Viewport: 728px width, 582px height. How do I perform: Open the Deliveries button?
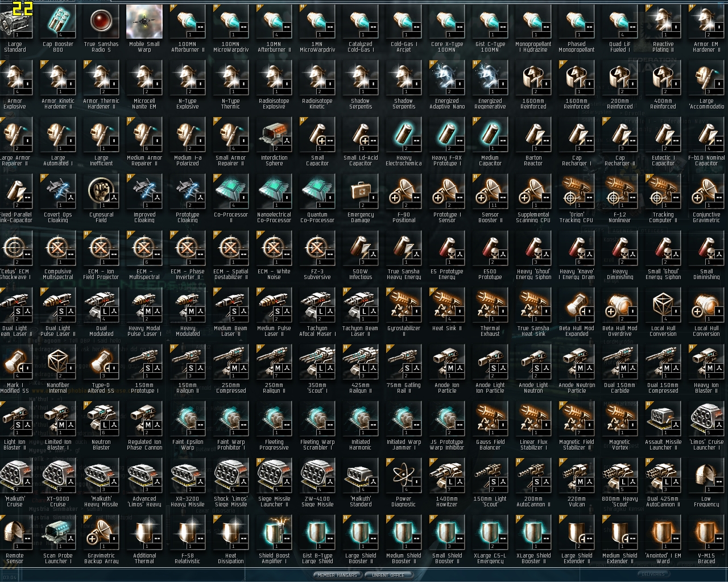pyautogui.click(x=652, y=574)
